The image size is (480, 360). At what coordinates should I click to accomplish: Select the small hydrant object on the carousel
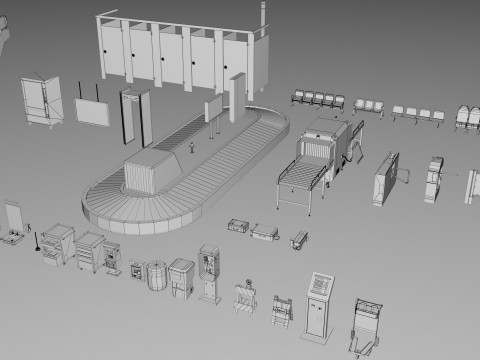pos(192,147)
